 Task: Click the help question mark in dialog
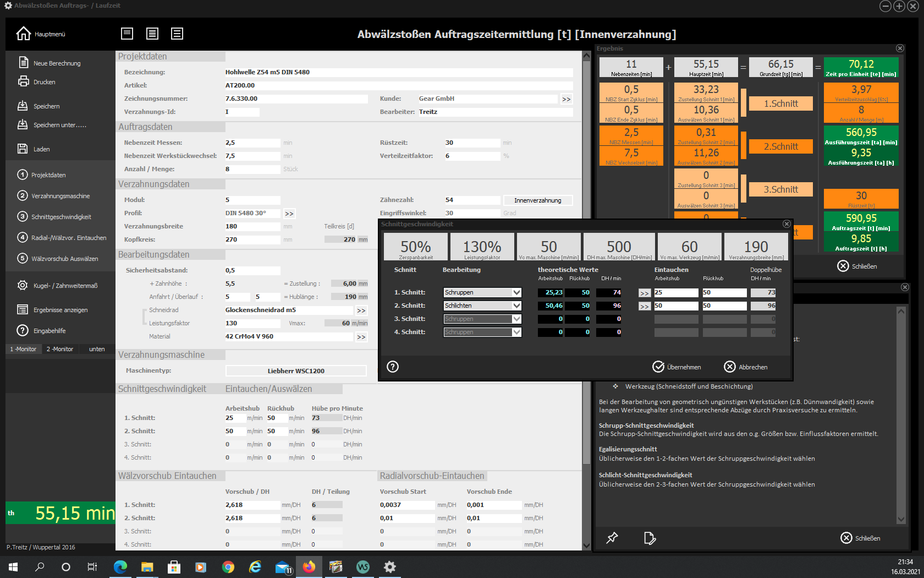(x=393, y=367)
